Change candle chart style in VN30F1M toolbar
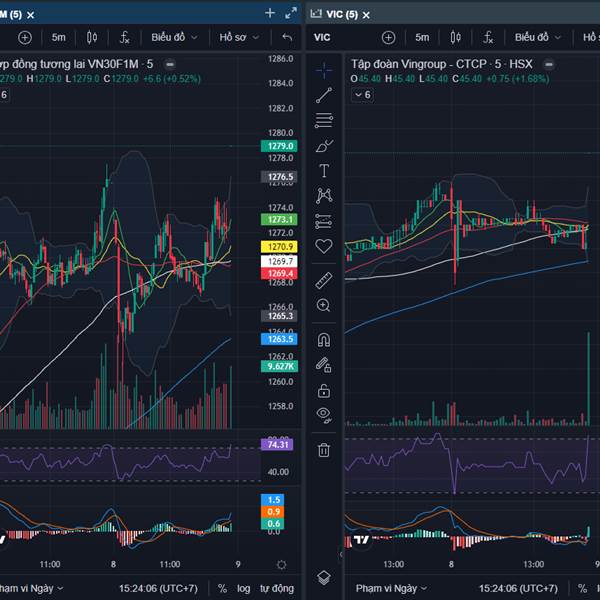Image resolution: width=600 pixels, height=600 pixels. click(92, 38)
